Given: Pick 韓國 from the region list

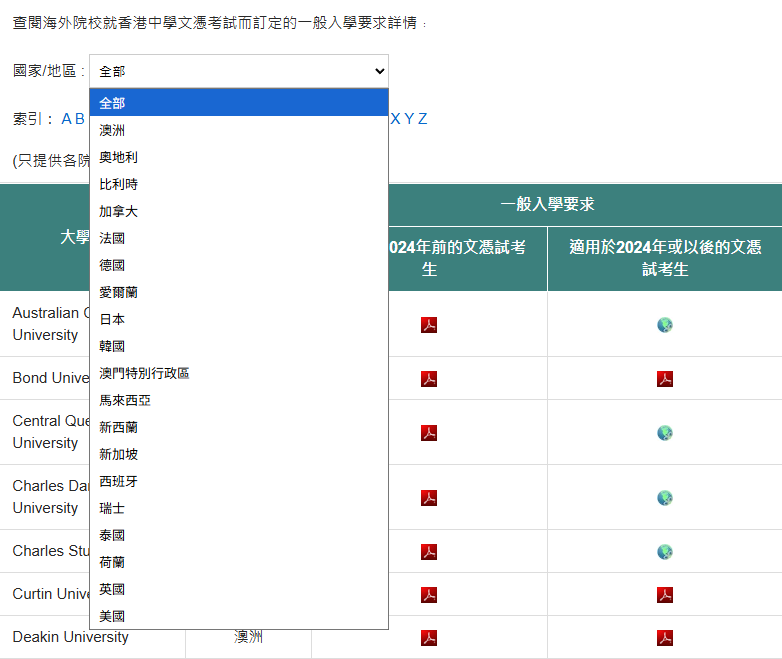Looking at the screenshot, I should [x=239, y=346].
